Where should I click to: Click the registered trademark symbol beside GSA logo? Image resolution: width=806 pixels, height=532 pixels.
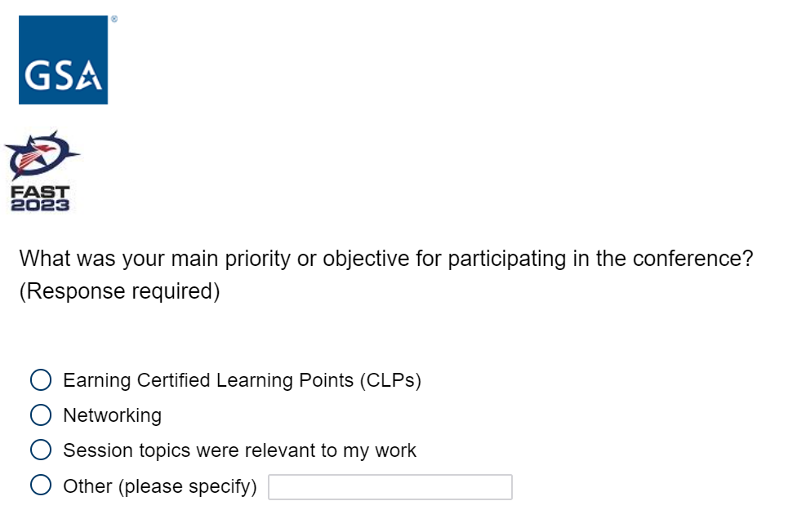click(114, 19)
